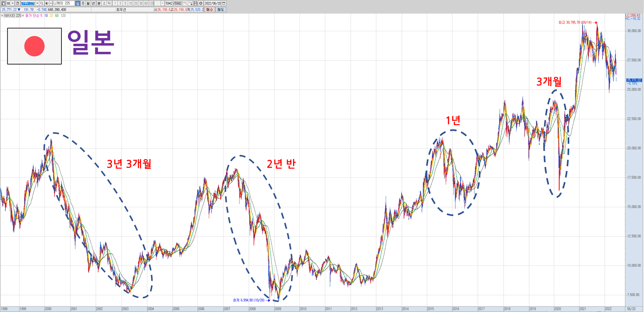644x312 pixels.
Task: Click the 매도 sell button
Action: point(221,10)
